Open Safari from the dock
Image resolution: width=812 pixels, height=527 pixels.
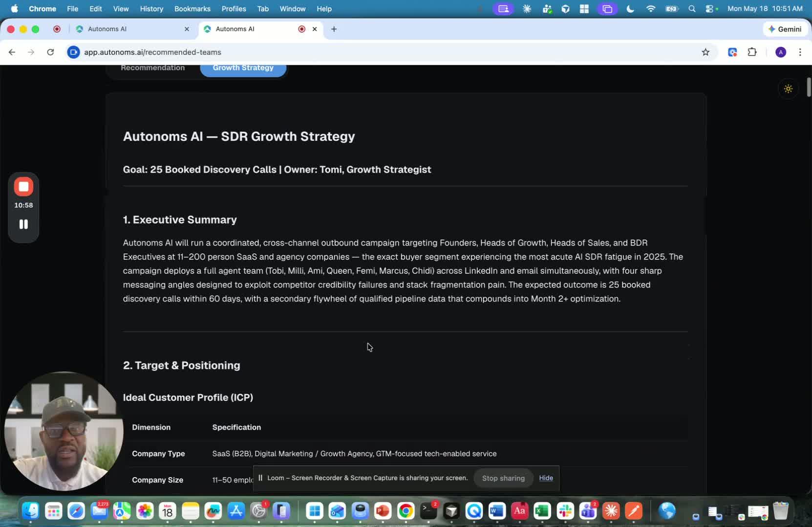click(76, 511)
